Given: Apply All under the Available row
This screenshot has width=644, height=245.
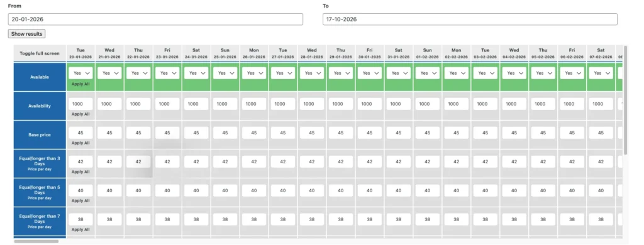Looking at the screenshot, I should click(80, 84).
